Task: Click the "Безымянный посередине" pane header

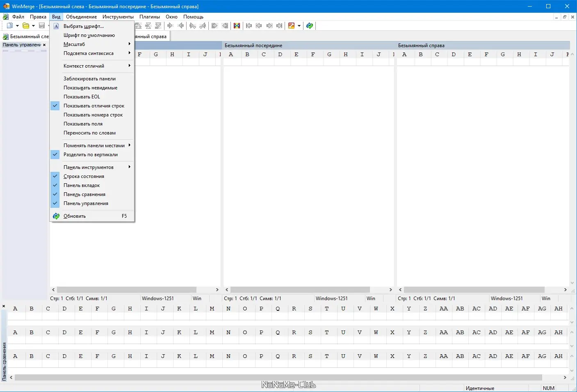Action: (310, 46)
